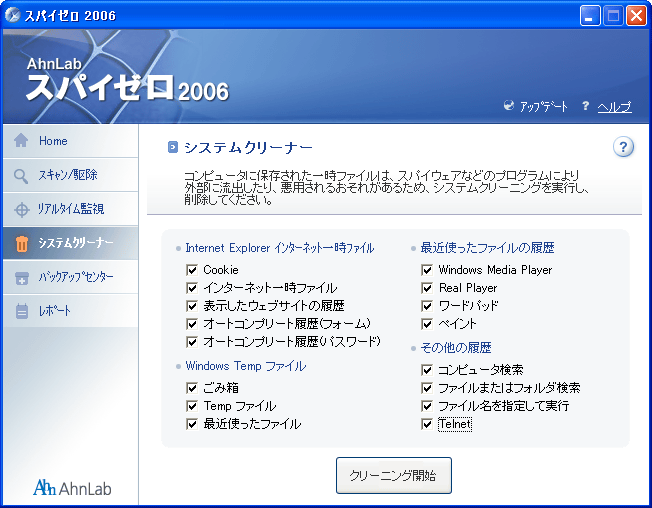The image size is (652, 508).
Task: Click the Internet Explorer インターネット一時ファイル heading
Action: point(279,248)
